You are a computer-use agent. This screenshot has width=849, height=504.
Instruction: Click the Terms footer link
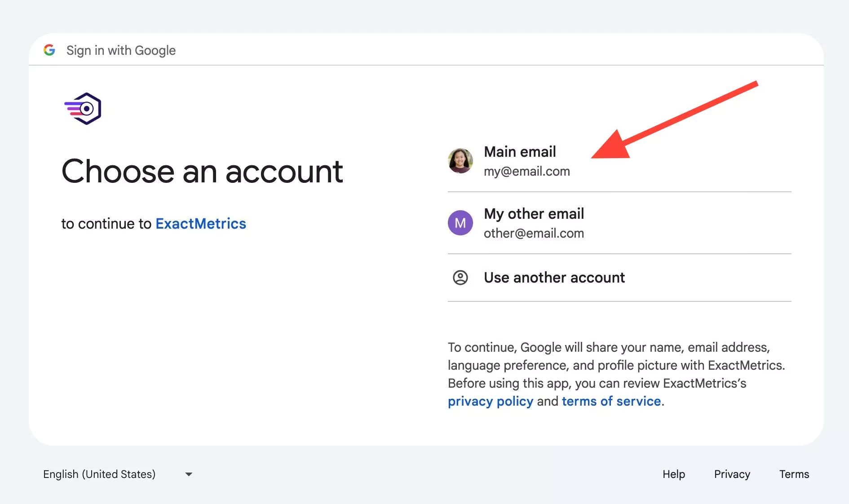click(794, 474)
